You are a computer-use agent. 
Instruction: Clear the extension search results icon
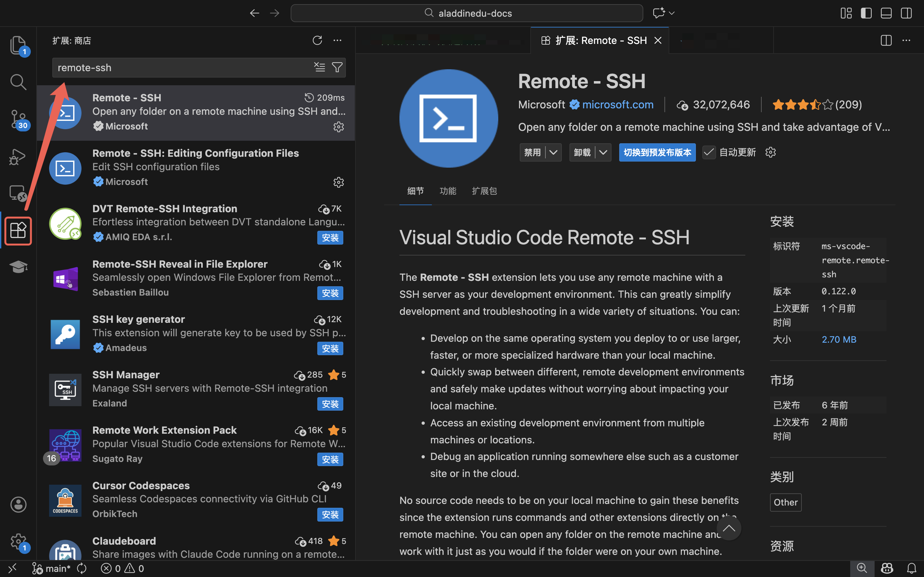point(319,68)
